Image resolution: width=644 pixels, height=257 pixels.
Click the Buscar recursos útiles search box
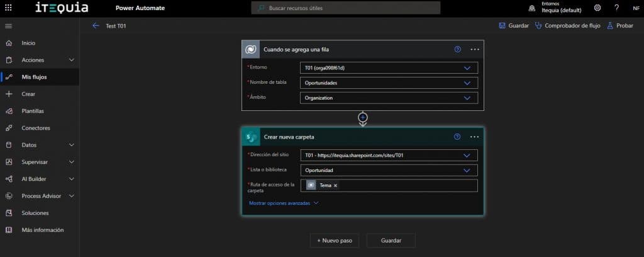pos(346,8)
